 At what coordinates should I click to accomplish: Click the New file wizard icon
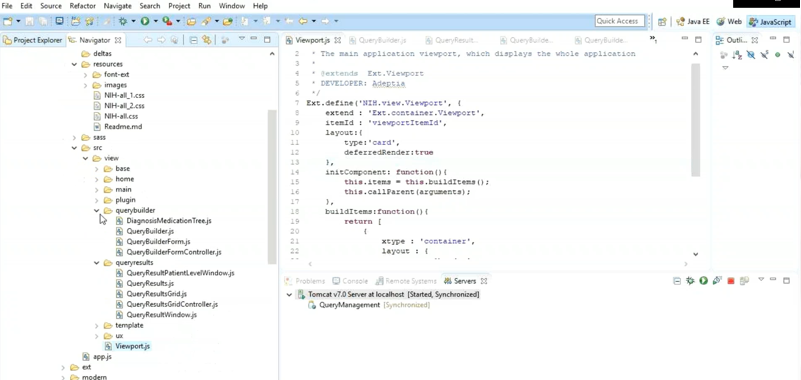click(x=8, y=21)
